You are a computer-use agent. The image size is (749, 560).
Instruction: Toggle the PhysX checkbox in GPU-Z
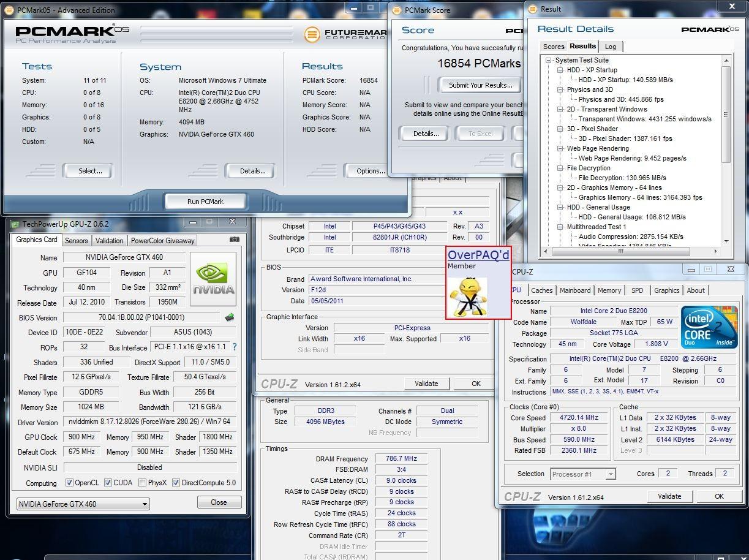pyautogui.click(x=142, y=483)
